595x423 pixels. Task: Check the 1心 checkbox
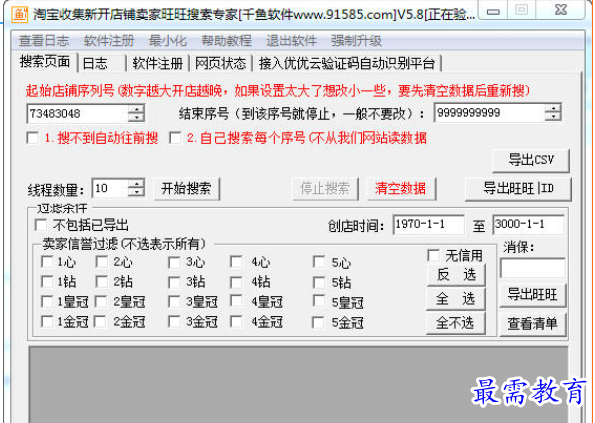click(47, 262)
